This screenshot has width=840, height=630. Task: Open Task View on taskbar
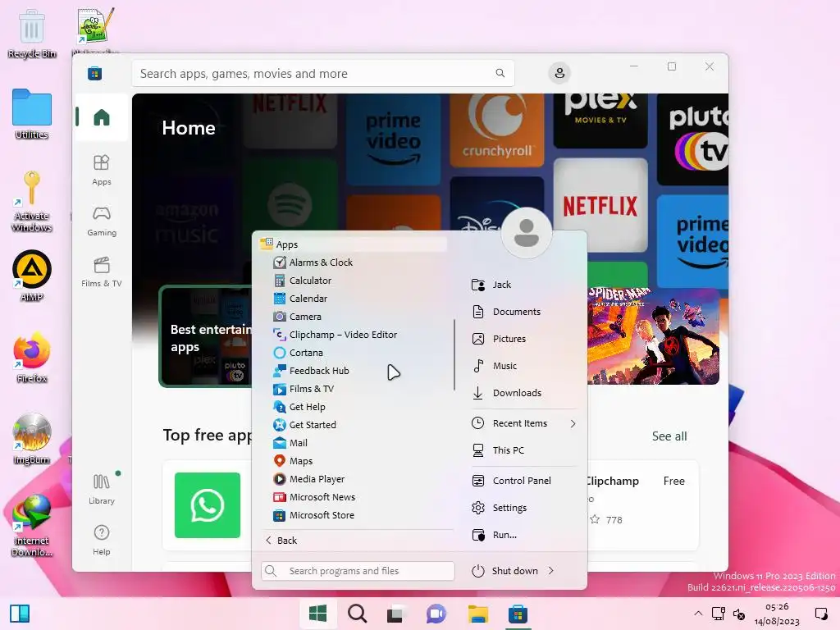[x=396, y=614]
